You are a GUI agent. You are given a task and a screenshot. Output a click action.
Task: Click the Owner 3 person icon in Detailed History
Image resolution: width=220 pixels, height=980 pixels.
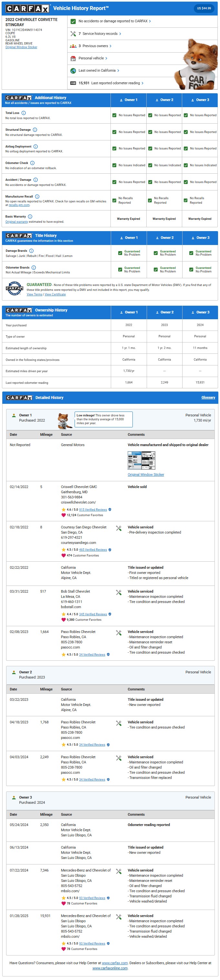click(14, 797)
